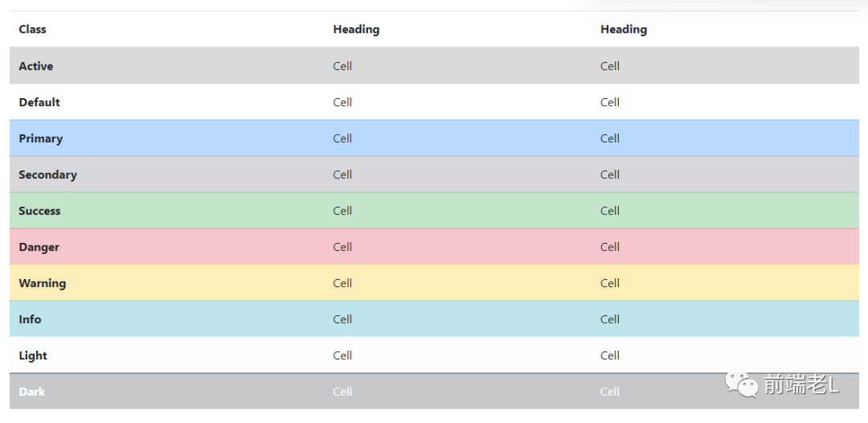The image size is (868, 423).
Task: Click Active row's cell under second Heading
Action: 609,66
